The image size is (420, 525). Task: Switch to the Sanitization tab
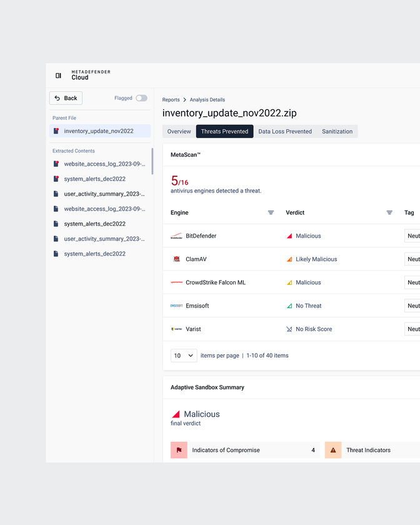pos(337,131)
